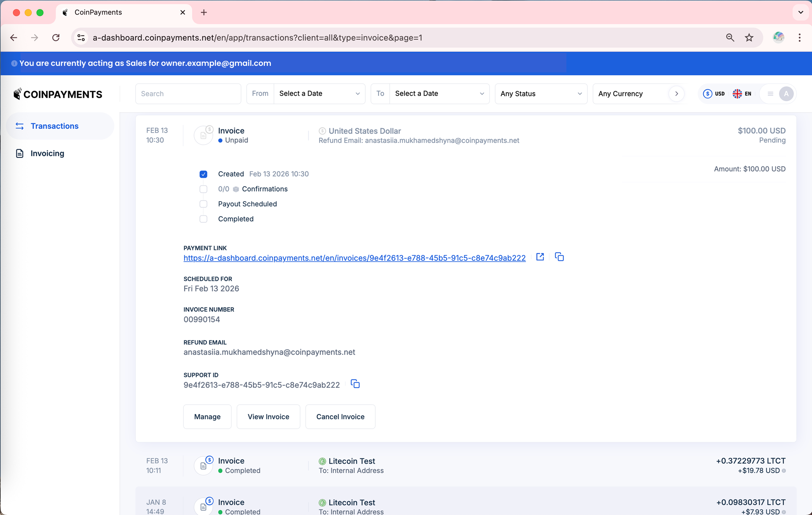
Task: Click the zoom magnifier icon in address bar
Action: coord(730,37)
